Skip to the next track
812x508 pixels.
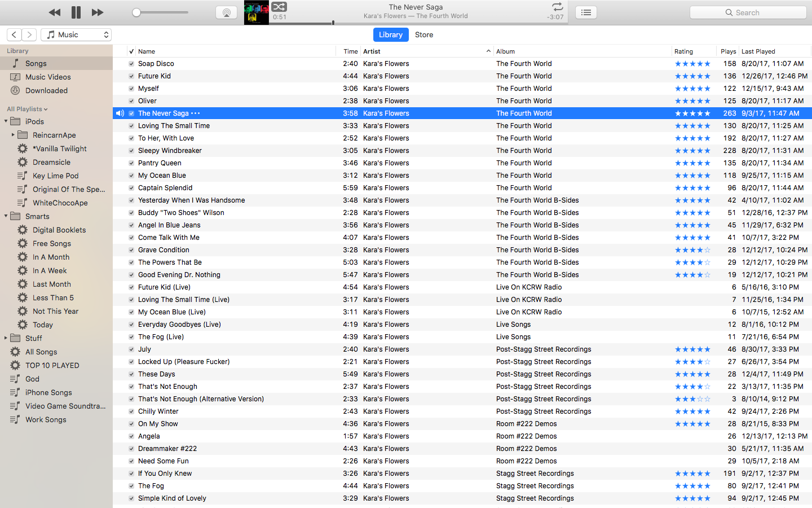[x=98, y=12]
